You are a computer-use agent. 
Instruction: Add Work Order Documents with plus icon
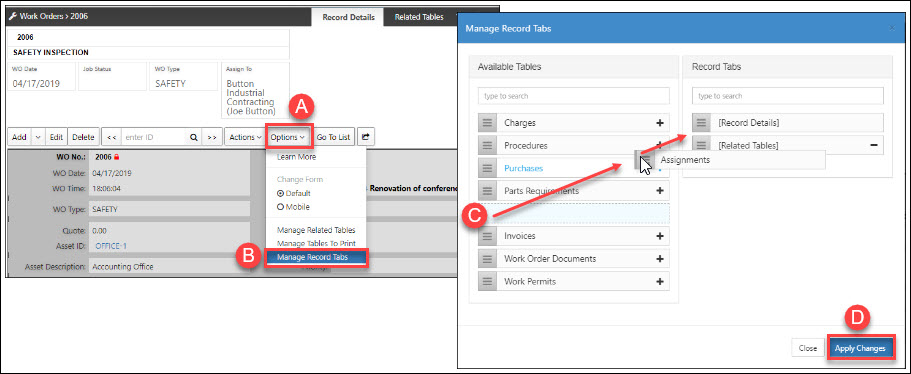point(659,259)
